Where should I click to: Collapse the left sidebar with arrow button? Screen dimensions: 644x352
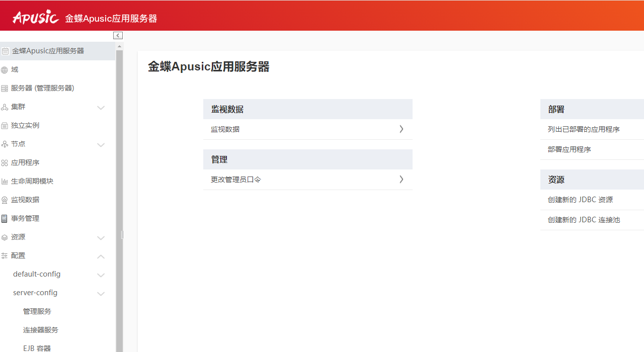pos(118,35)
